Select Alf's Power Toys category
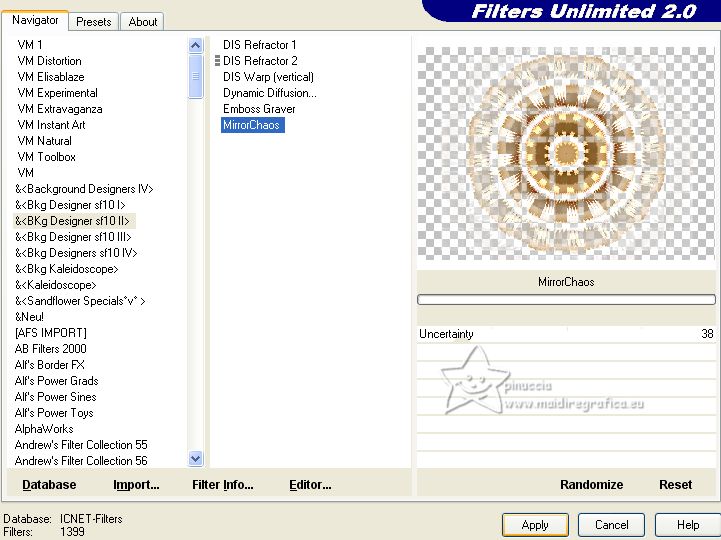This screenshot has width=721, height=540. pyautogui.click(x=54, y=413)
